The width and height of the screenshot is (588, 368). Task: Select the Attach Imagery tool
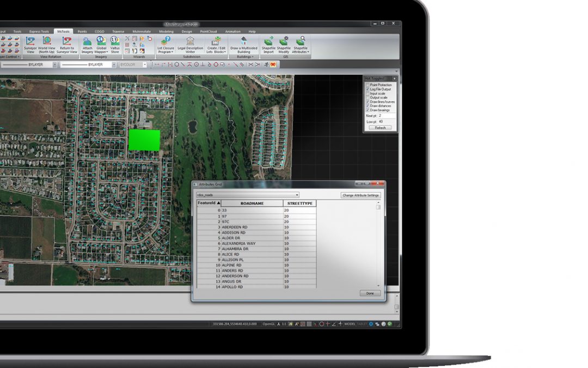(87, 41)
